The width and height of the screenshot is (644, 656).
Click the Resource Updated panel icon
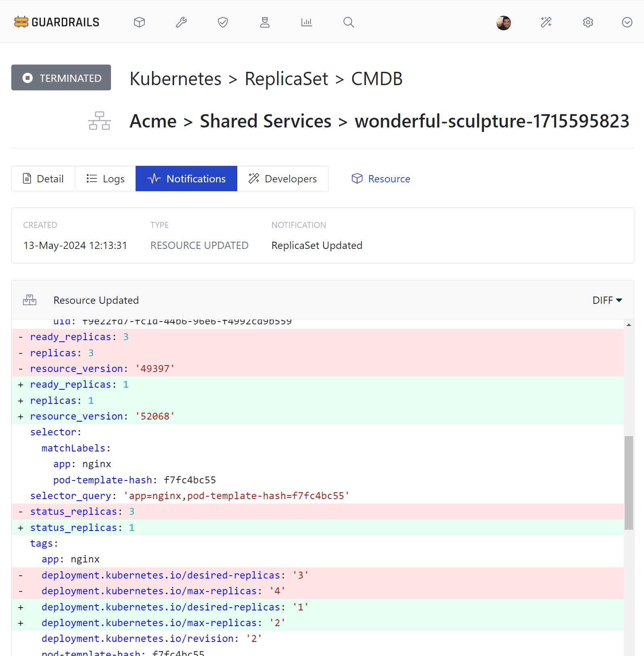[29, 300]
